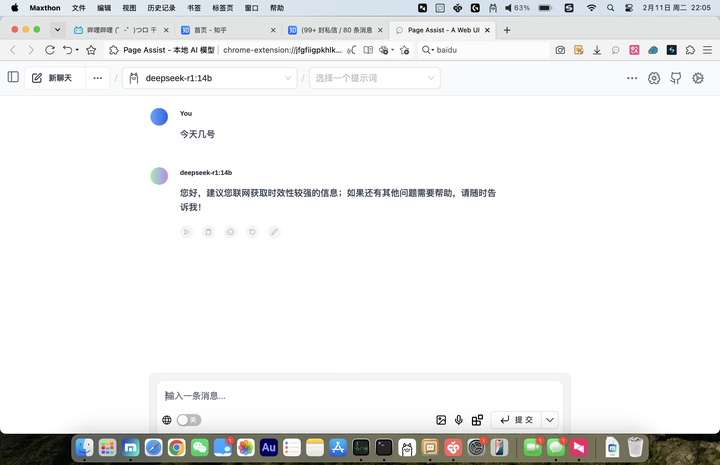The height and width of the screenshot is (465, 720).
Task: Open Spotlight search in the menu bar
Action: tap(610, 8)
